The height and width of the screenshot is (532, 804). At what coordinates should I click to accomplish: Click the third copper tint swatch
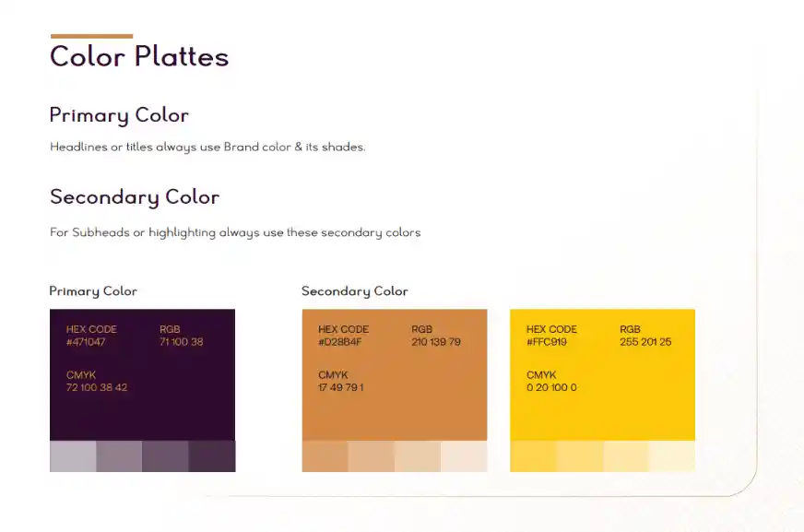tap(418, 456)
